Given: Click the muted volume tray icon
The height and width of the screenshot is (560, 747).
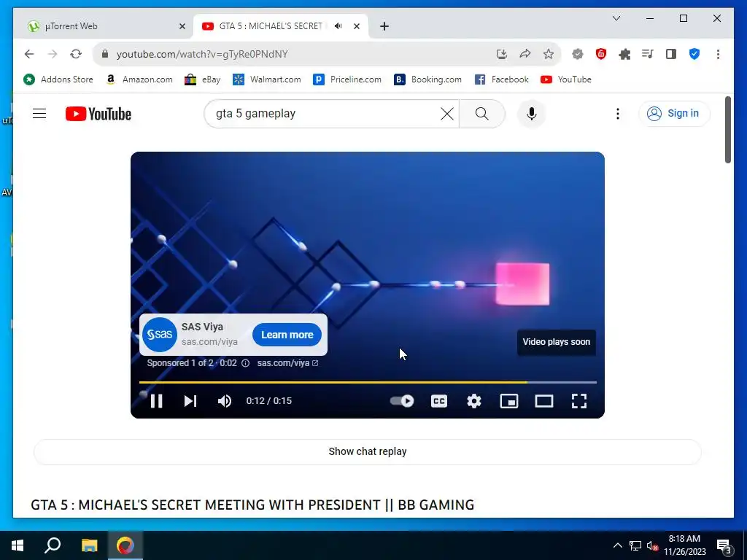Looking at the screenshot, I should coord(652,545).
